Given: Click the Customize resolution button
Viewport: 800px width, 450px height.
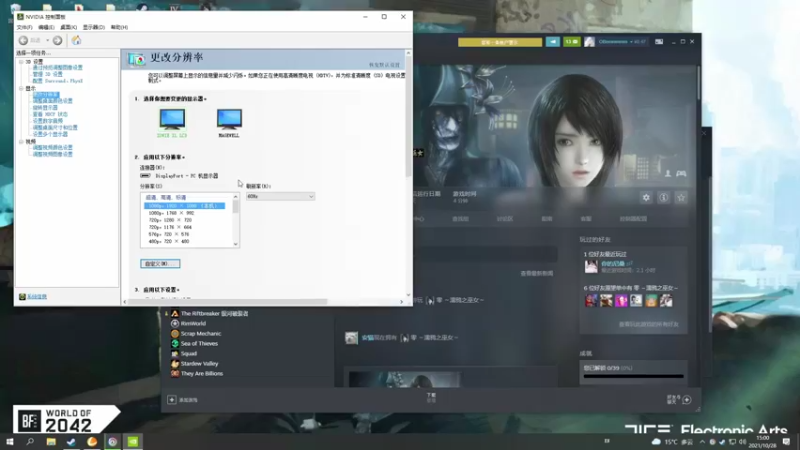Looking at the screenshot, I should click(x=160, y=264).
